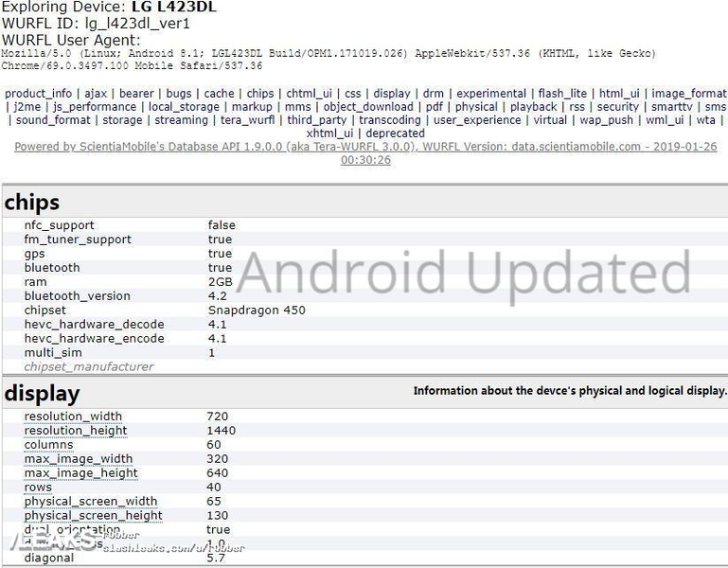Click the sound_format link
The height and width of the screenshot is (568, 728).
(53, 120)
